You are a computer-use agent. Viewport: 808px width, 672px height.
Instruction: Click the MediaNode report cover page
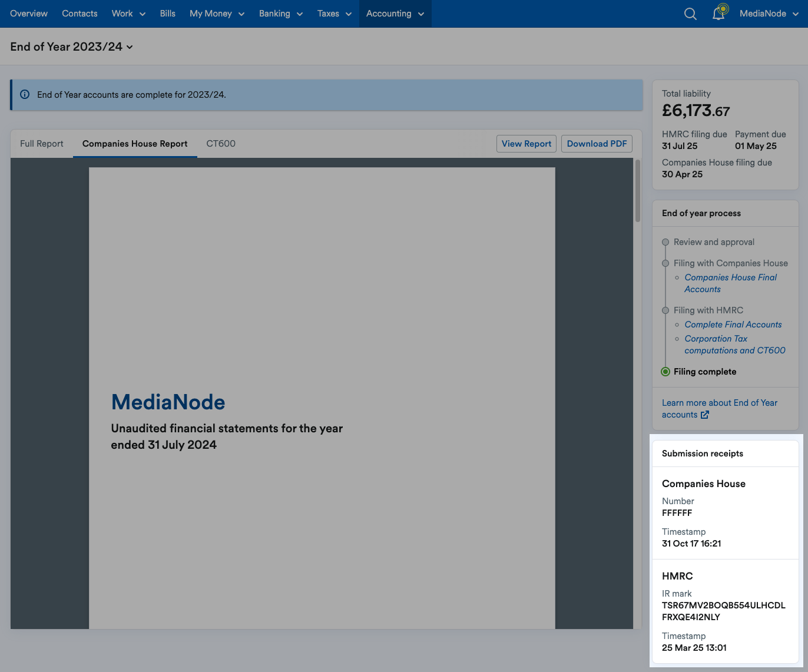(322, 398)
